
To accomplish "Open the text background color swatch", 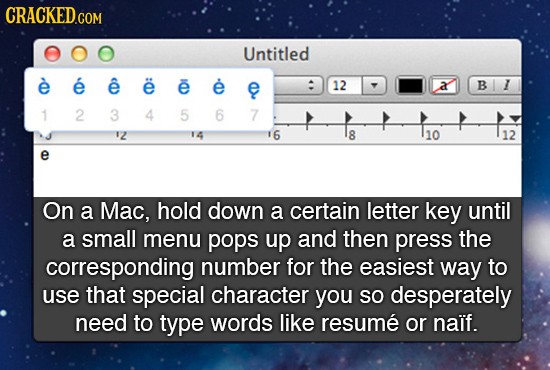I will (444, 86).
